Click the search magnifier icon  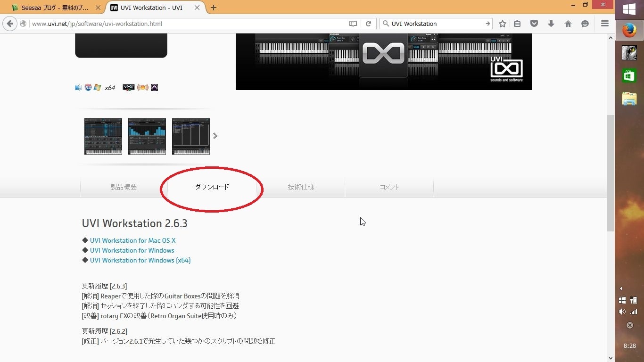click(385, 24)
